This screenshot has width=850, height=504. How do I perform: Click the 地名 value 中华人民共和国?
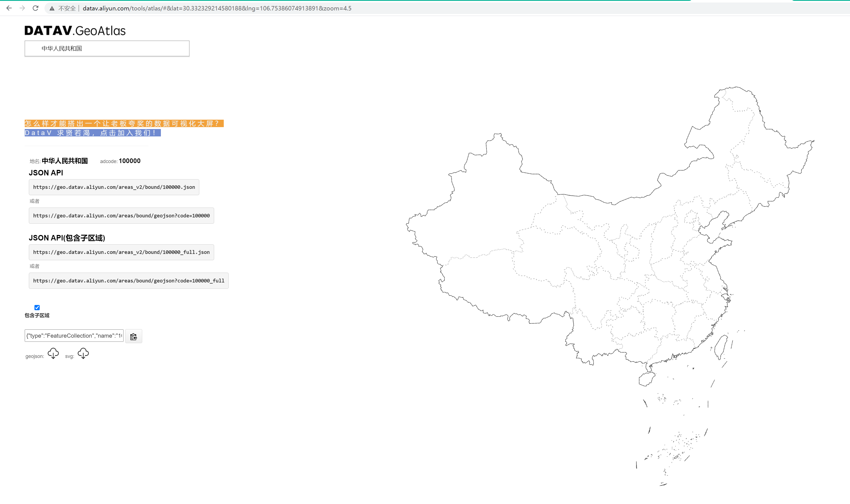coord(65,161)
